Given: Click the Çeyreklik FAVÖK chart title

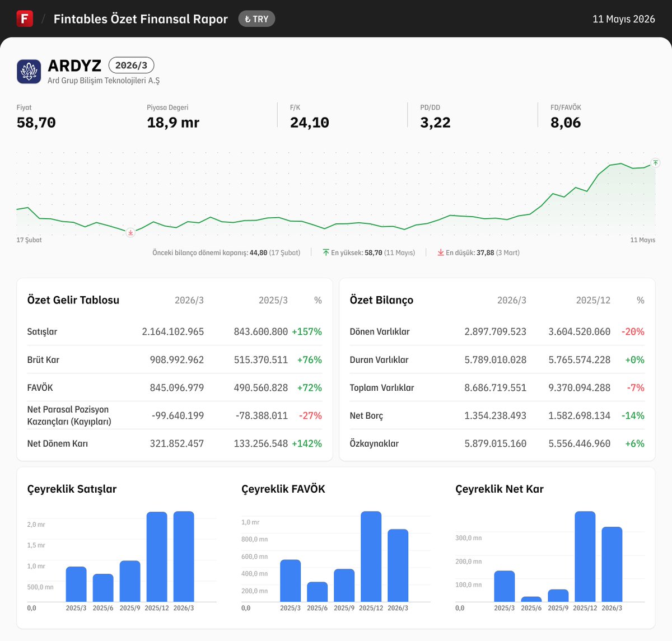Looking at the screenshot, I should (283, 489).
